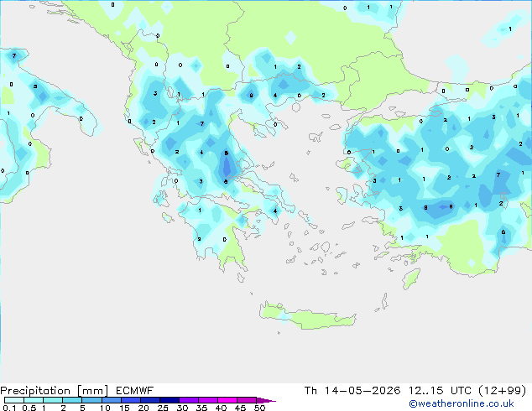532x411 pixels.
Task: Select the blue 15 mm legend swatch
Action: 131,400
